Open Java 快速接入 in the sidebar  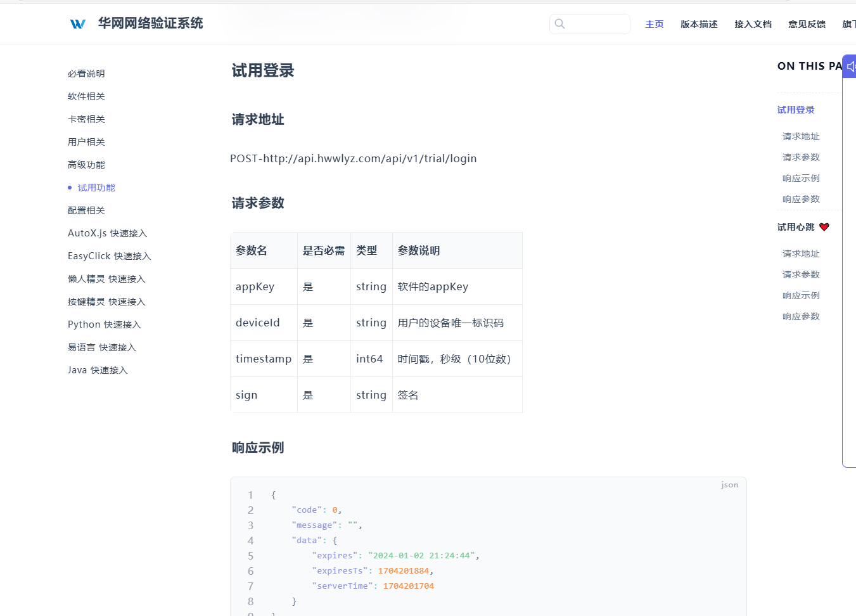[x=98, y=370]
